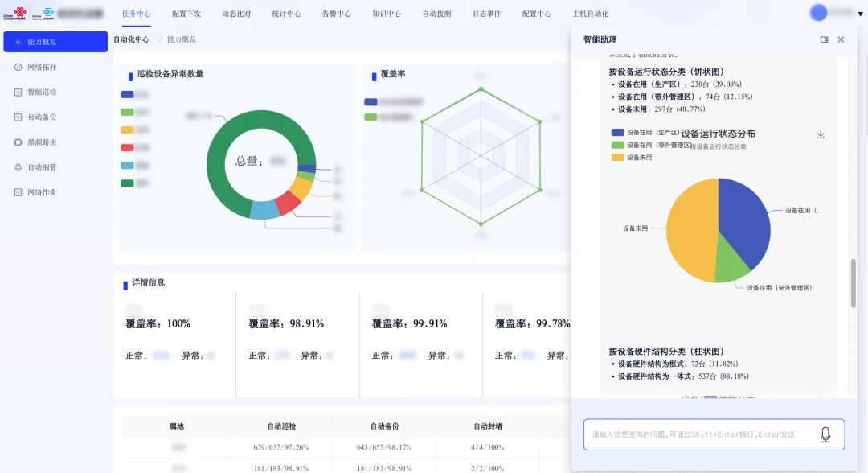Switch to the 配置下发 tab
868x473 pixels.
(186, 14)
